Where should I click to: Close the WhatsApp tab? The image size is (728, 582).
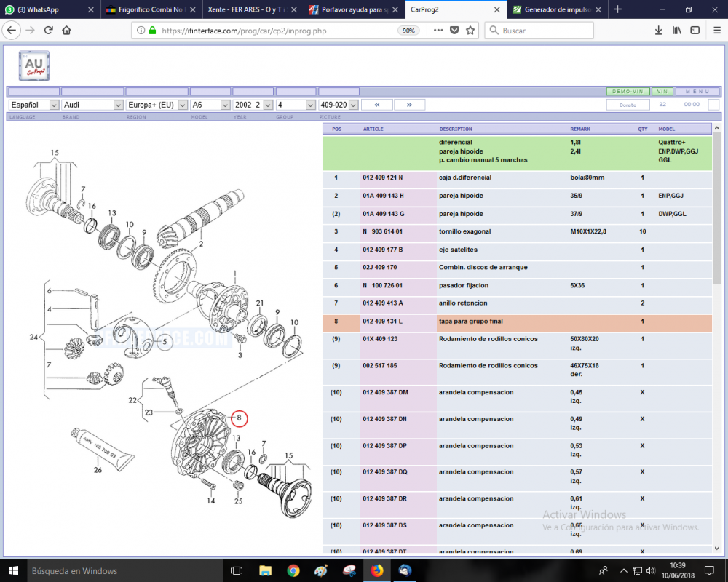coord(90,9)
